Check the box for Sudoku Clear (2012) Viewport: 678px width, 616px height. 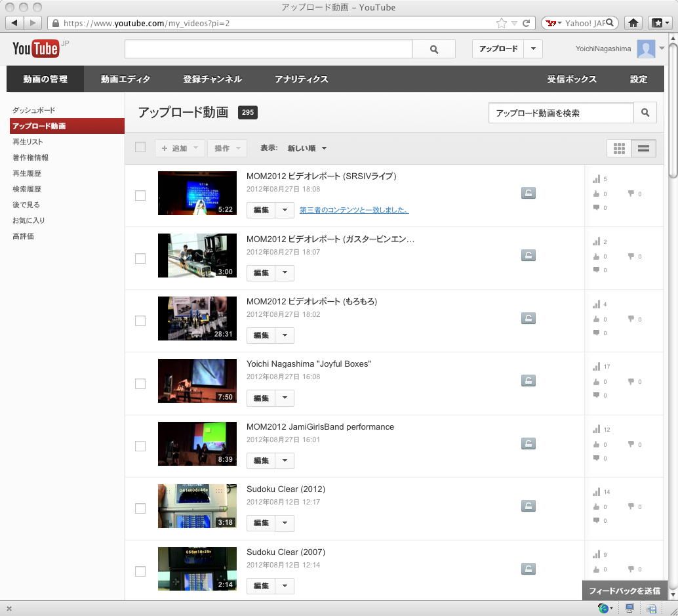pos(140,508)
